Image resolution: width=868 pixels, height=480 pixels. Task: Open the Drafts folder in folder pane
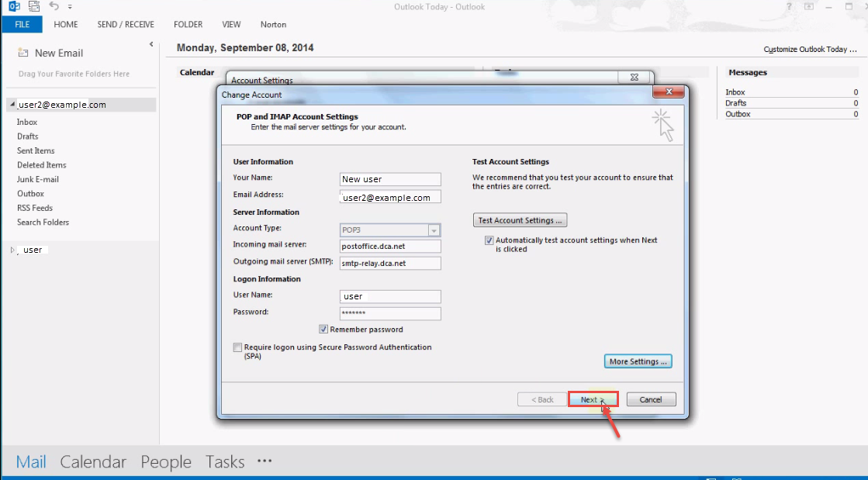click(x=28, y=136)
